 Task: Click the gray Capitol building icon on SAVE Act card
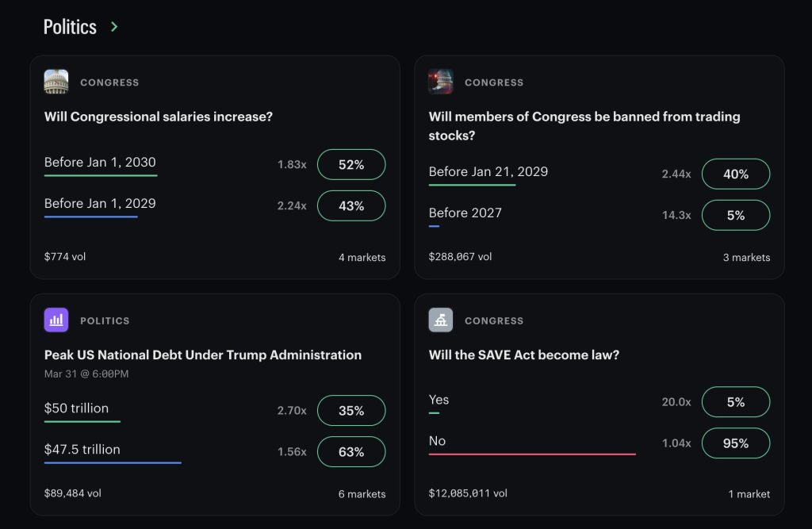pyautogui.click(x=441, y=320)
